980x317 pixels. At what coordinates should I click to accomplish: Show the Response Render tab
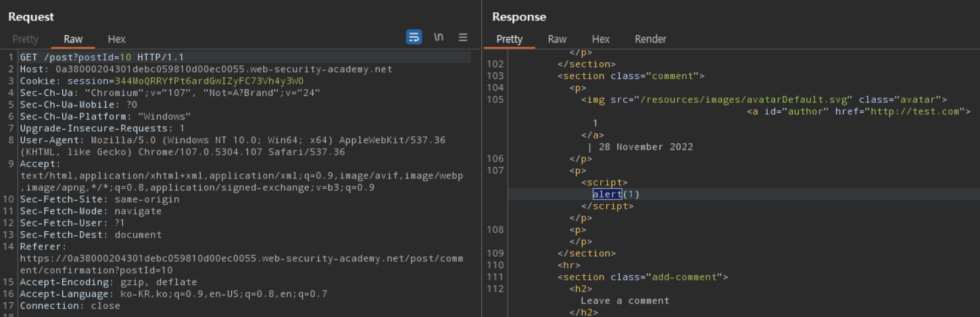pos(650,39)
